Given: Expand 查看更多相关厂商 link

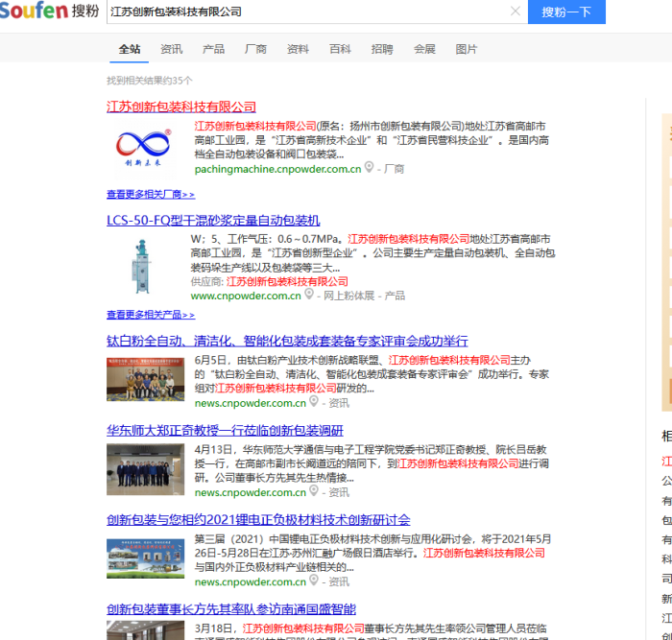Looking at the screenshot, I should click(151, 194).
